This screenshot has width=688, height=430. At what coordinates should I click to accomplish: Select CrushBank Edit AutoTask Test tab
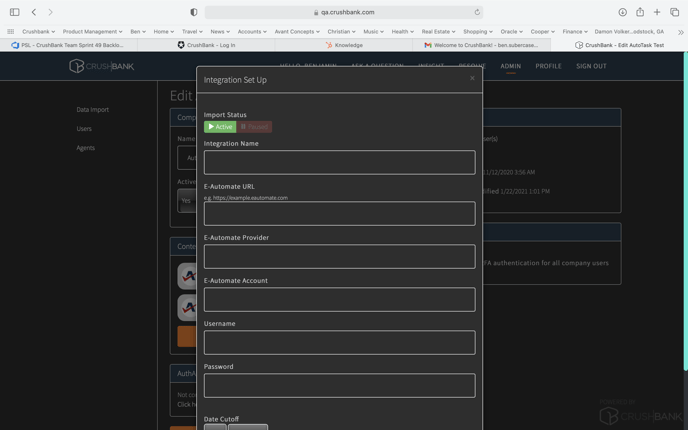click(619, 45)
